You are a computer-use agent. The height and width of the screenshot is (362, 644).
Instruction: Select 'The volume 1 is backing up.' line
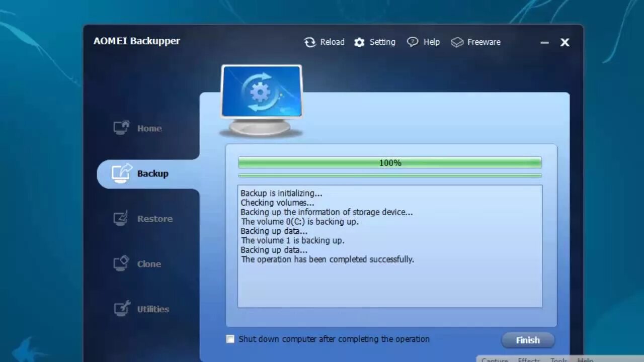coord(292,240)
